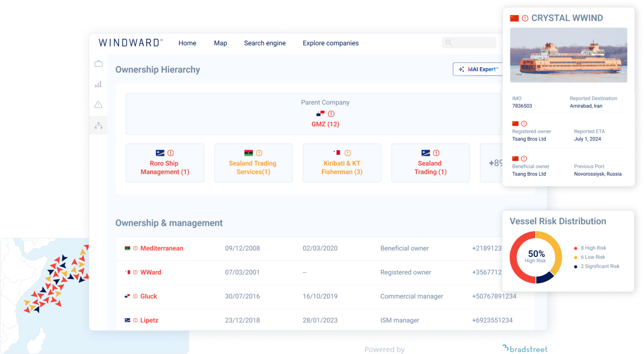The width and height of the screenshot is (644, 354).
Task: Click the 16/10/2019 date cell
Action: (320, 296)
